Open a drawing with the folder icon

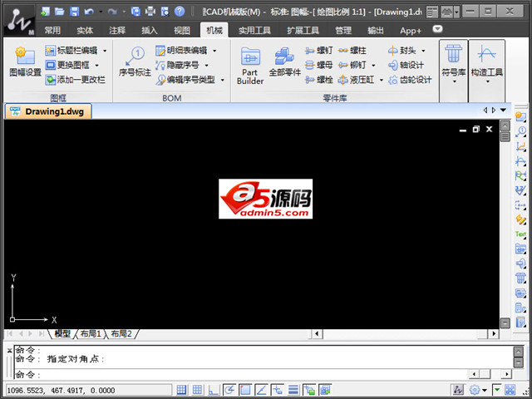tap(59, 12)
